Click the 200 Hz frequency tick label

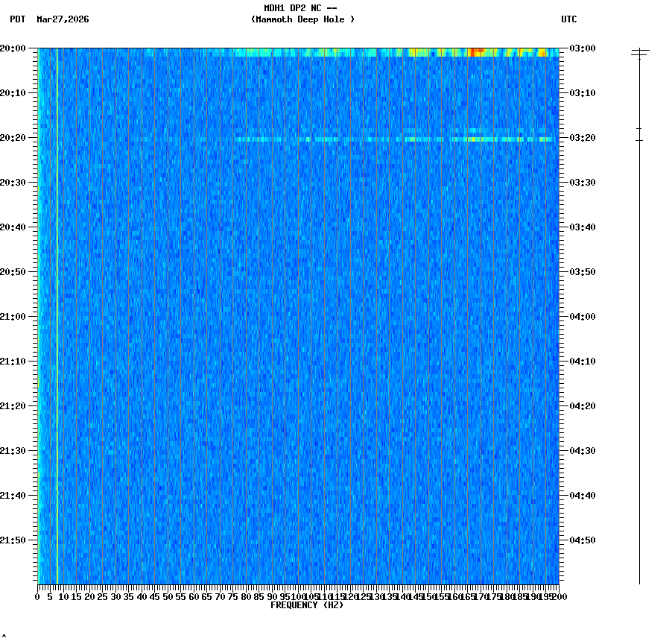click(558, 596)
